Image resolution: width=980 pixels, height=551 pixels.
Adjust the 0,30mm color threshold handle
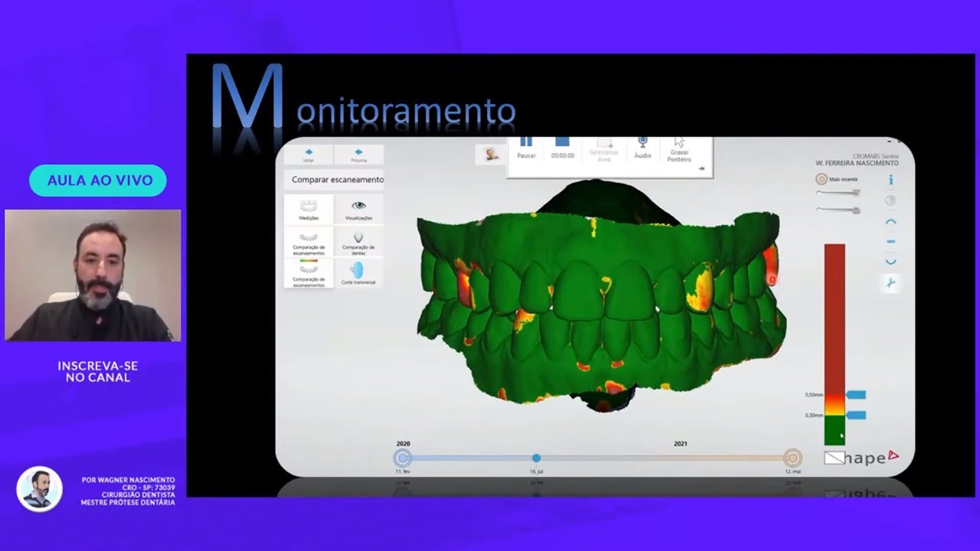click(856, 415)
